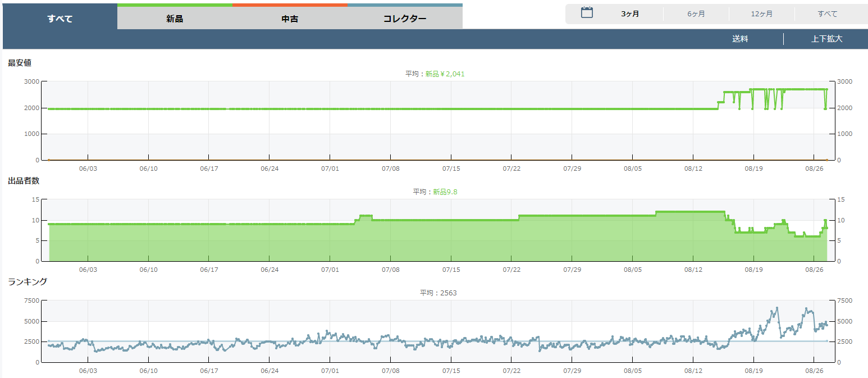Set the period to 3ヶ月

click(630, 14)
